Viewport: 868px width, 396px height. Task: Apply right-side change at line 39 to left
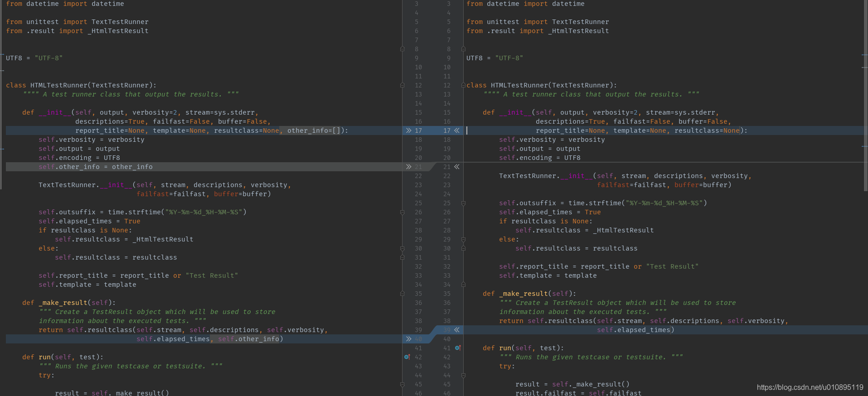pos(457,330)
